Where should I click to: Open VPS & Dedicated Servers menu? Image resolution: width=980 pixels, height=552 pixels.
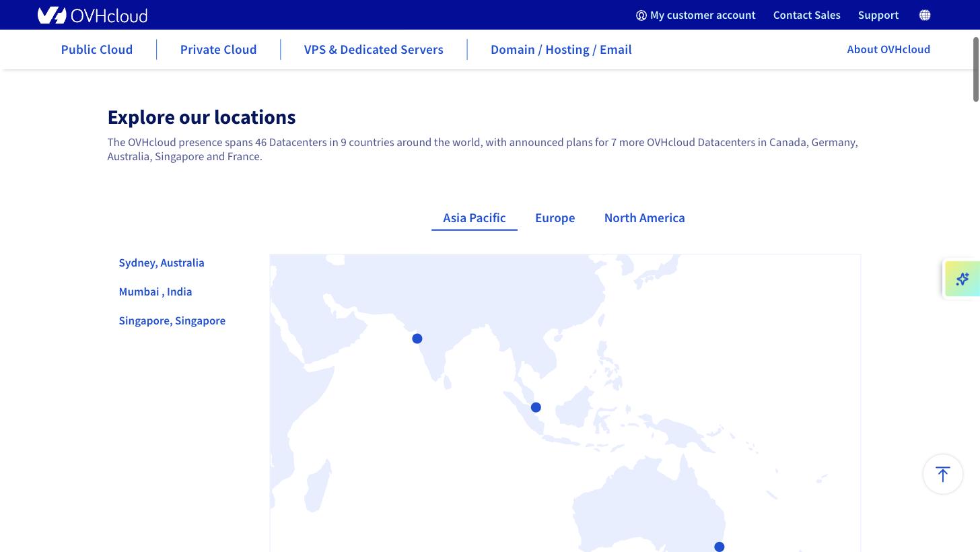[374, 49]
